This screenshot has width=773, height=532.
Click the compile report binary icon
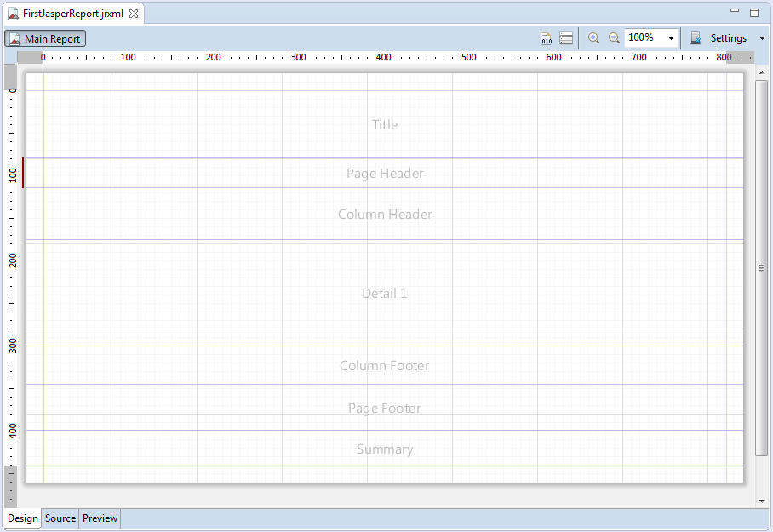(547, 38)
